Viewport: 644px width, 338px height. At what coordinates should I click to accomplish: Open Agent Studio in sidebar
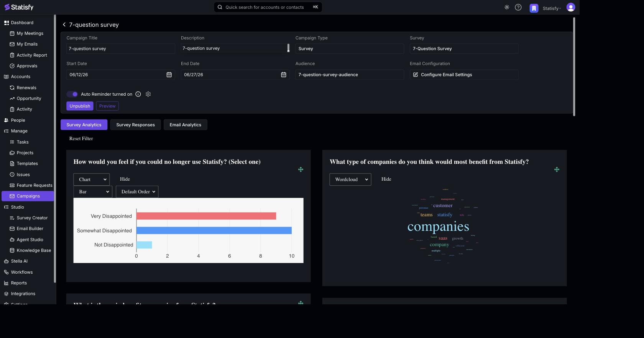pyautogui.click(x=30, y=240)
